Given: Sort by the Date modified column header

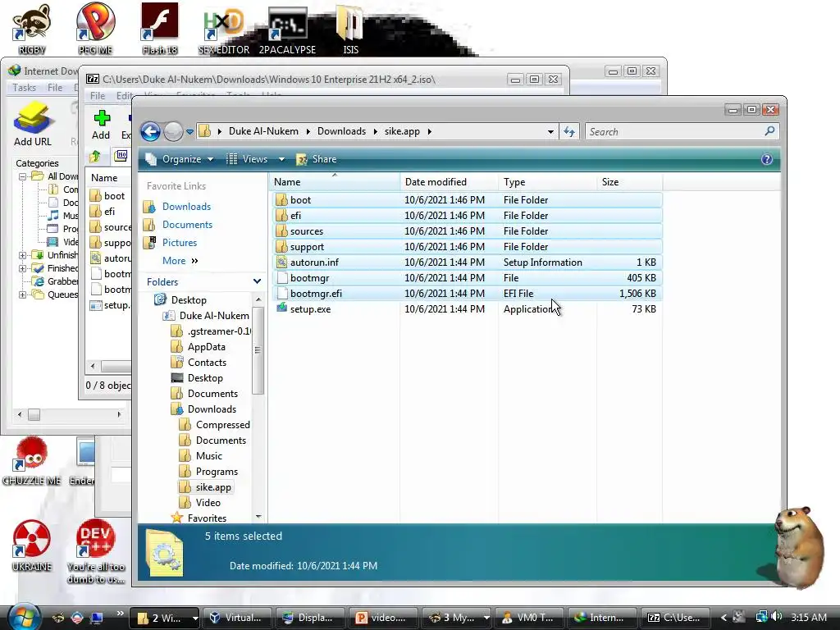Looking at the screenshot, I should pyautogui.click(x=449, y=181).
